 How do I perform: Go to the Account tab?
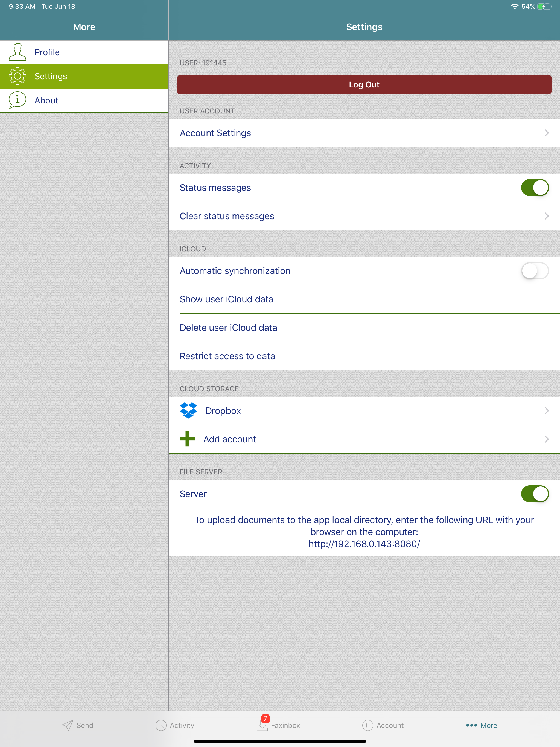tap(383, 725)
